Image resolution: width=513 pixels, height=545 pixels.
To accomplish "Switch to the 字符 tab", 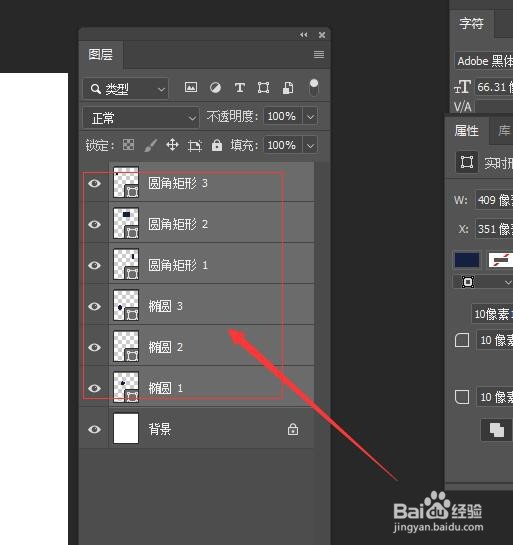I will click(x=471, y=23).
